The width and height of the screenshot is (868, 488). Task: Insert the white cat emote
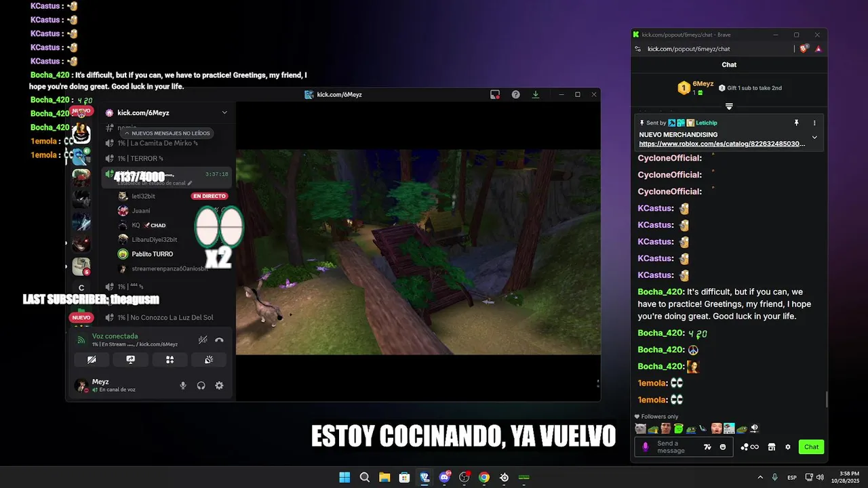pos(640,428)
